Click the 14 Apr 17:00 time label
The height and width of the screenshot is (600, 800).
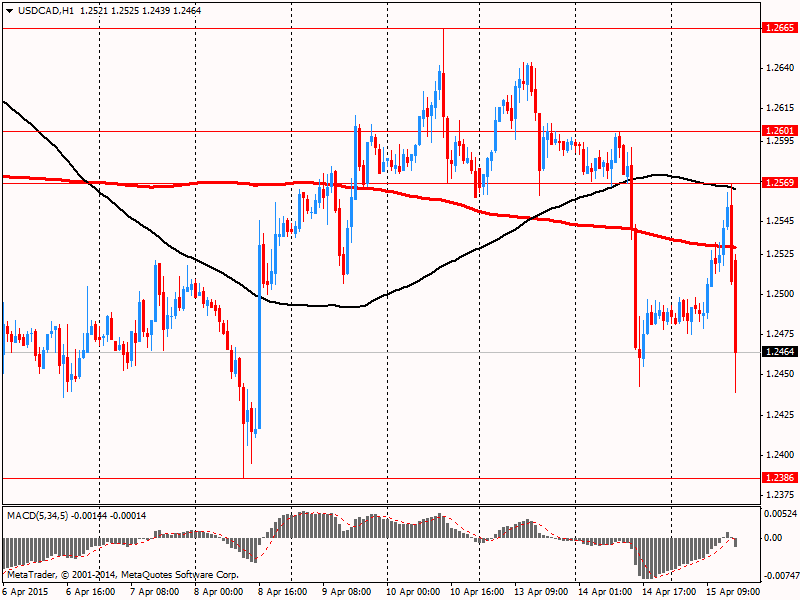[668, 592]
